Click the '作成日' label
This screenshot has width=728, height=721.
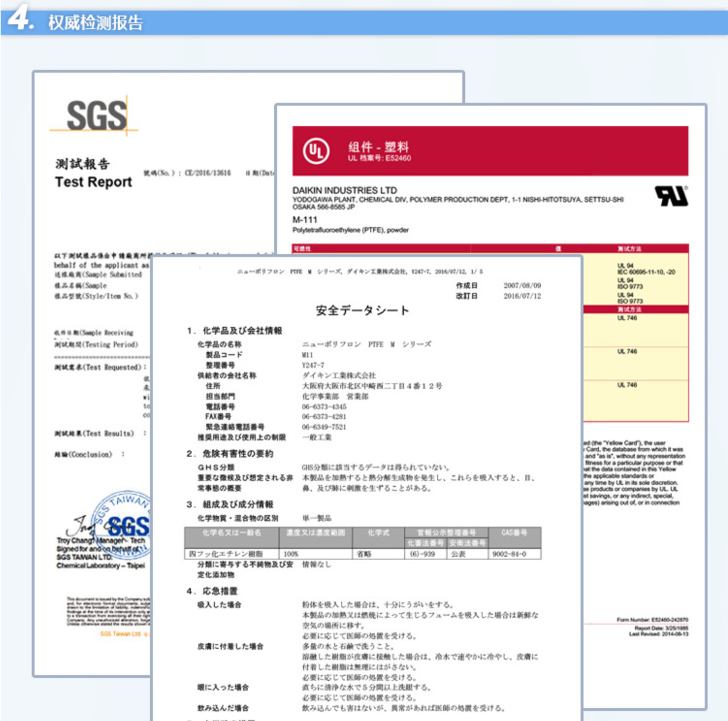click(x=467, y=286)
